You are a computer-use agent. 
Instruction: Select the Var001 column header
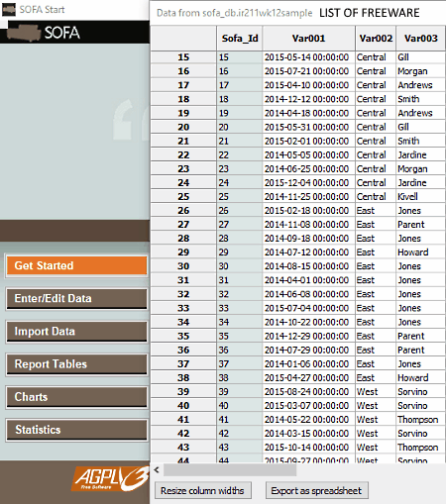tap(308, 39)
